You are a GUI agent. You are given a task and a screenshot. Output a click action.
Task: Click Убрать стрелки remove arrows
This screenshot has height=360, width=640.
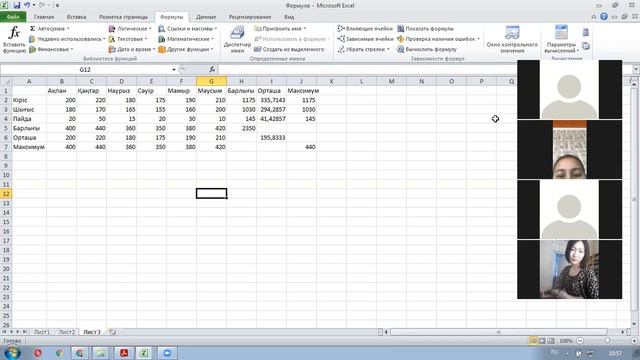(363, 49)
